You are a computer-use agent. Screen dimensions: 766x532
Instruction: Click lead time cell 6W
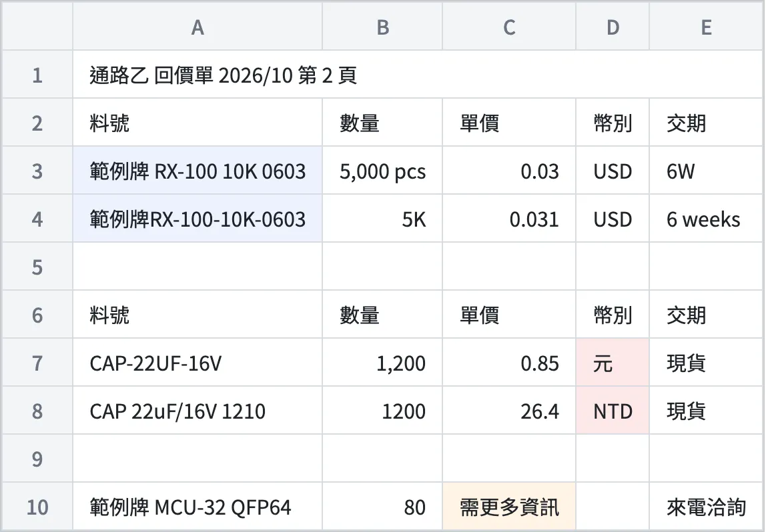(x=707, y=171)
